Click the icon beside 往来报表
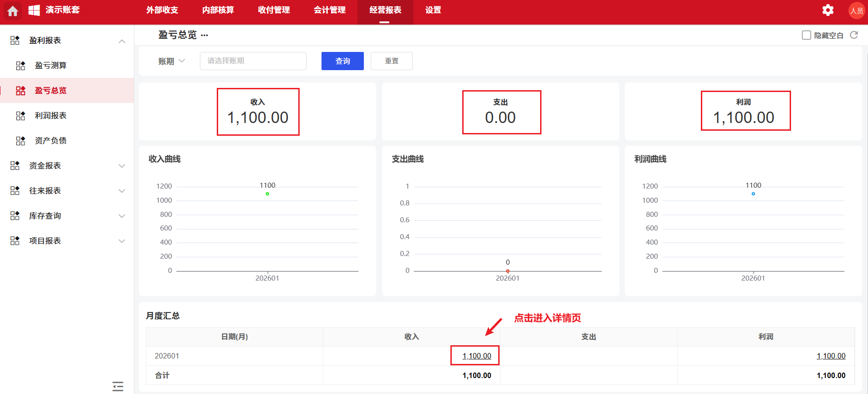868x394 pixels. click(x=15, y=190)
